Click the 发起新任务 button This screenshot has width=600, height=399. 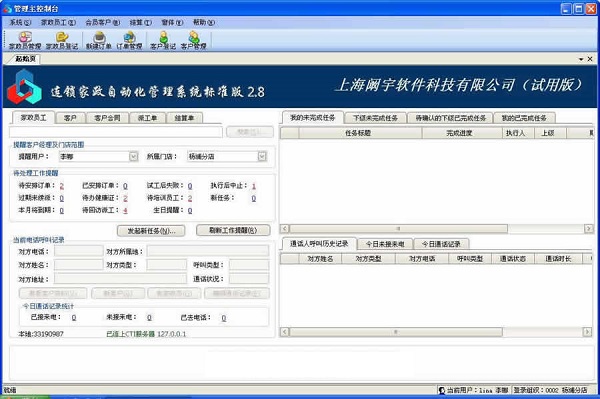pos(151,231)
